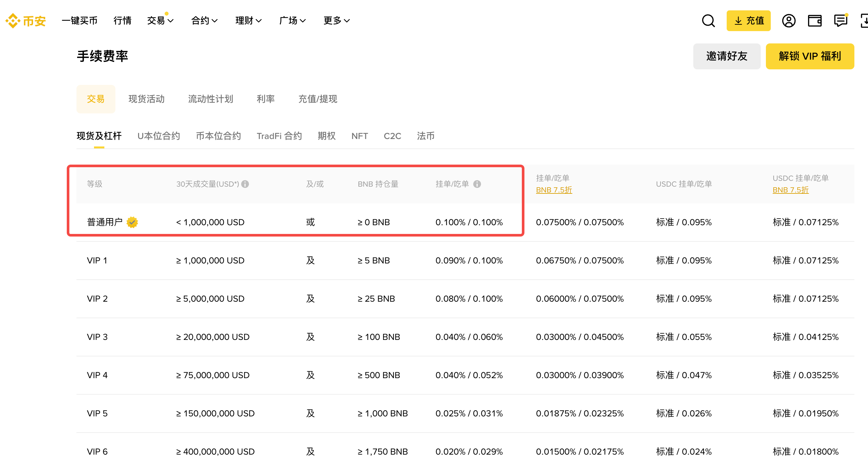Open the account profile icon
The height and width of the screenshot is (464, 868).
(x=789, y=20)
